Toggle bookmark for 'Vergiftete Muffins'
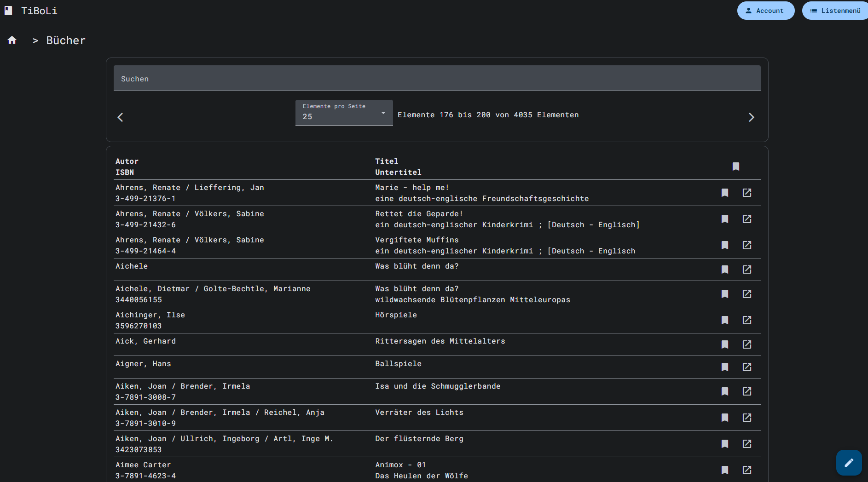This screenshot has height=482, width=868. point(724,245)
